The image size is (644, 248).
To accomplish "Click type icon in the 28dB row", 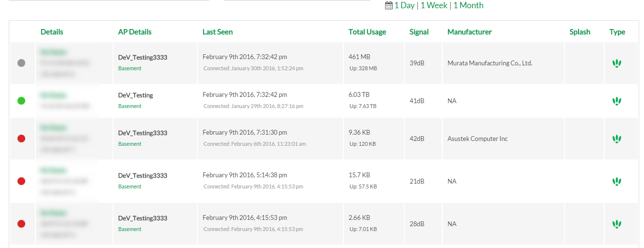I will pyautogui.click(x=617, y=224).
